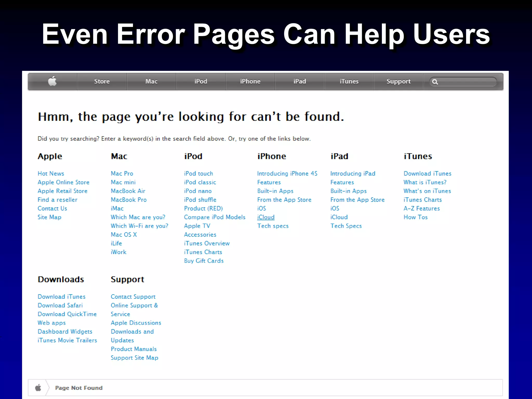Open the Product Manuals link
This screenshot has height=399, width=532.
click(134, 349)
